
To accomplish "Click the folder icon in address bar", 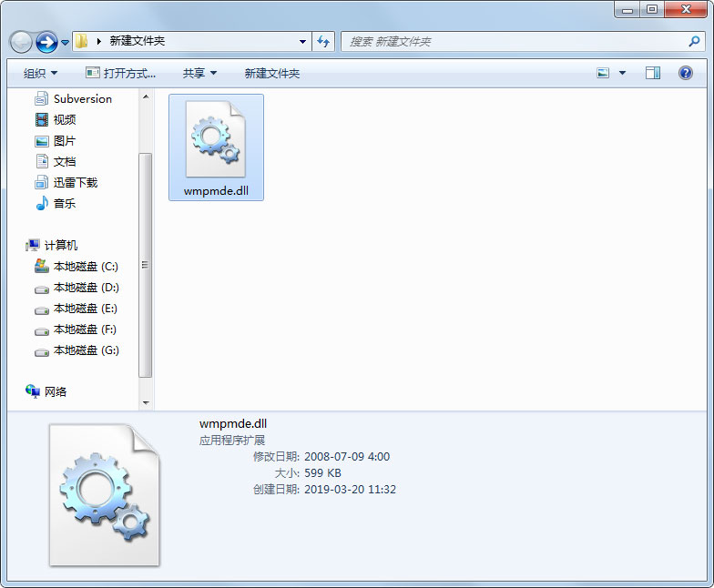I will point(82,42).
